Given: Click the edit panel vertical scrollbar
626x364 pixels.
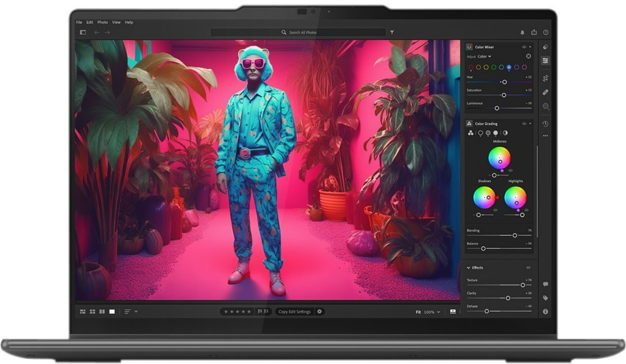Looking at the screenshot, I should click(537, 191).
